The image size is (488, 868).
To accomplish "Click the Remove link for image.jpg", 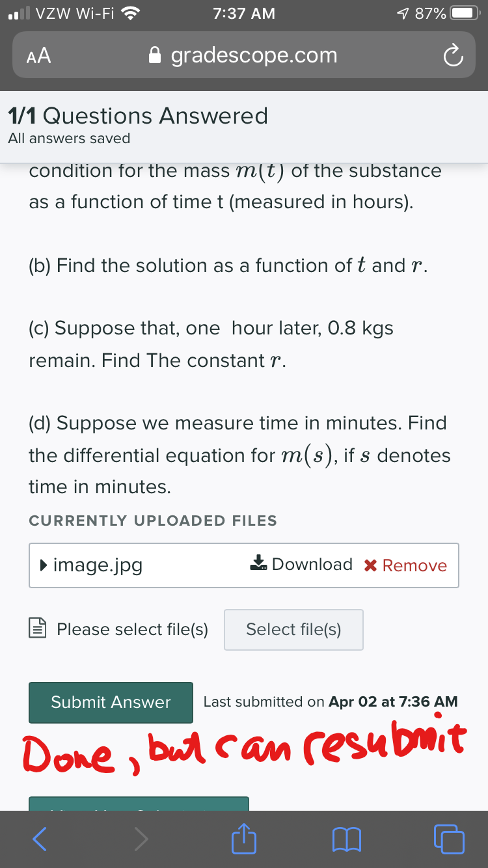I will (414, 565).
